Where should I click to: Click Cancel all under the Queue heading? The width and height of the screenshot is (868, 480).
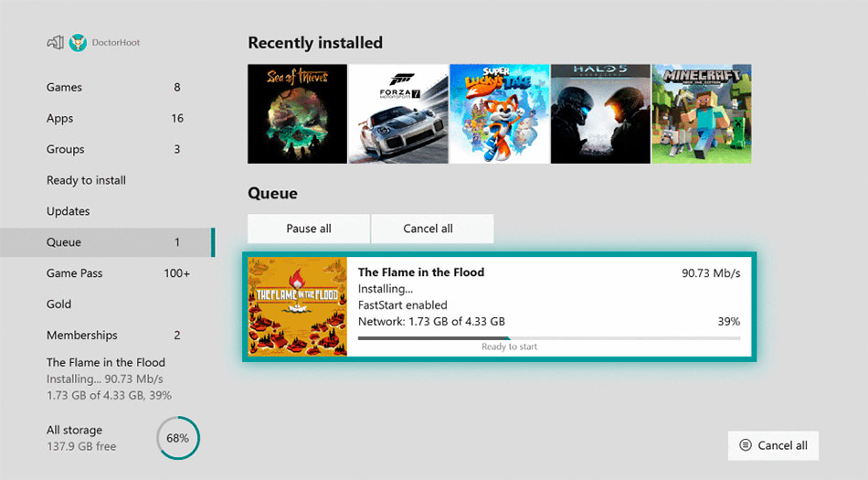(x=432, y=229)
